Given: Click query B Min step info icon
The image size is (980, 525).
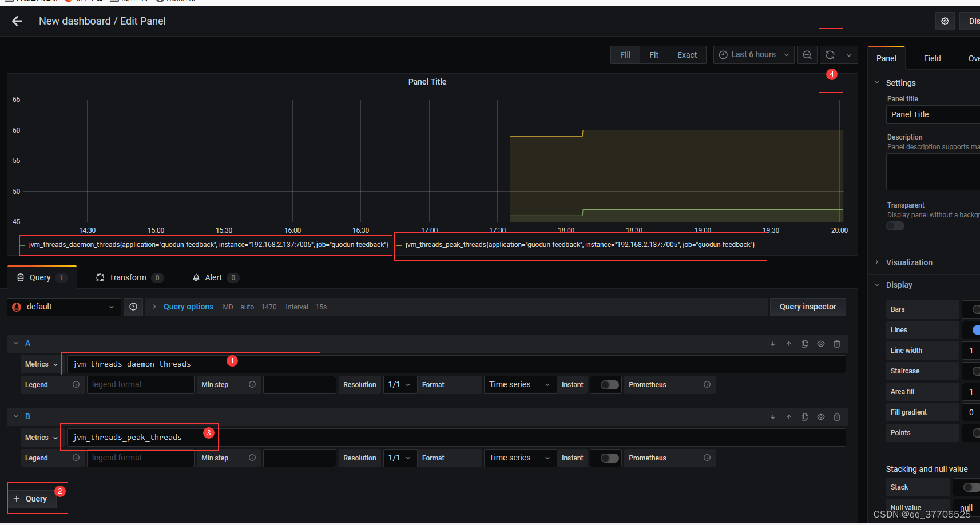Looking at the screenshot, I should 252,458.
